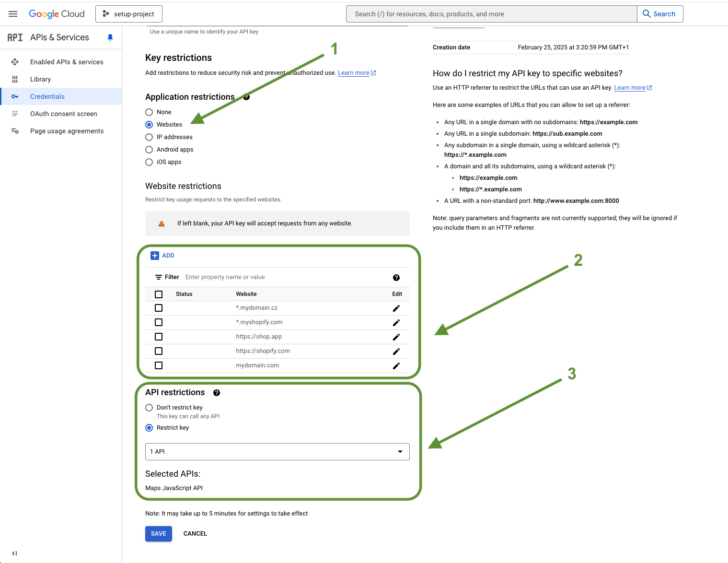Screen dimensions: 728x563
Task: Click the Status column header
Action: click(x=184, y=294)
